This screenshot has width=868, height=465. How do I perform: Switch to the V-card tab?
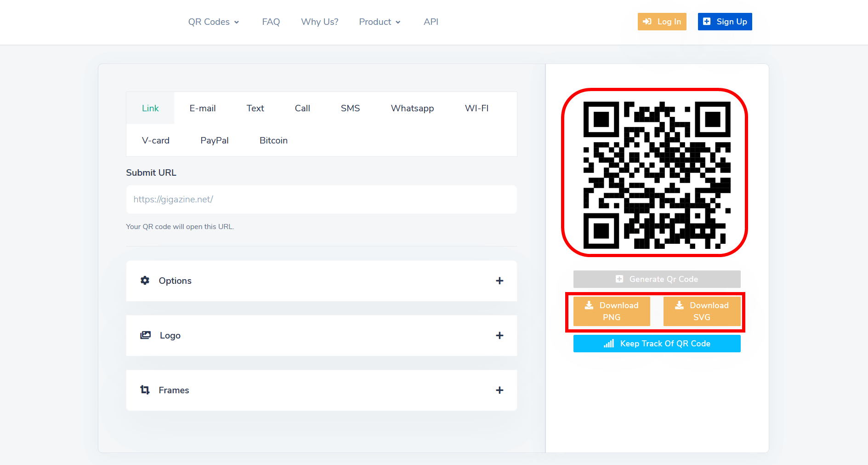pos(156,140)
